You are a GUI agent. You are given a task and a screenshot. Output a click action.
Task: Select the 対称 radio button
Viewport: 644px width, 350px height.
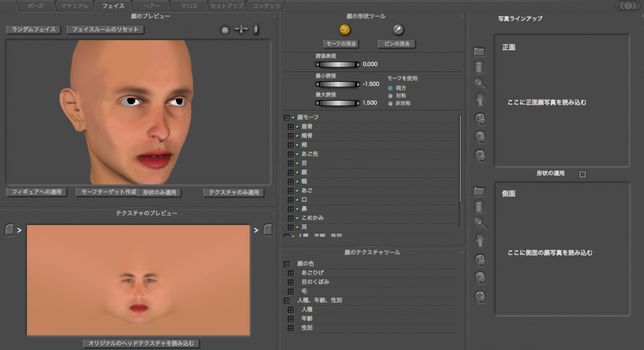click(x=390, y=96)
